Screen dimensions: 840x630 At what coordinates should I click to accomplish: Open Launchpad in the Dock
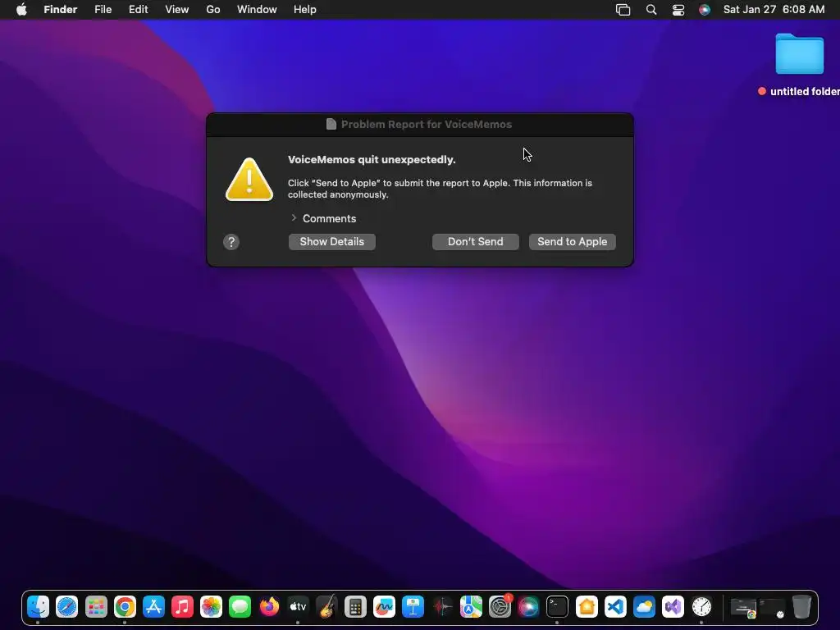[x=96, y=607]
